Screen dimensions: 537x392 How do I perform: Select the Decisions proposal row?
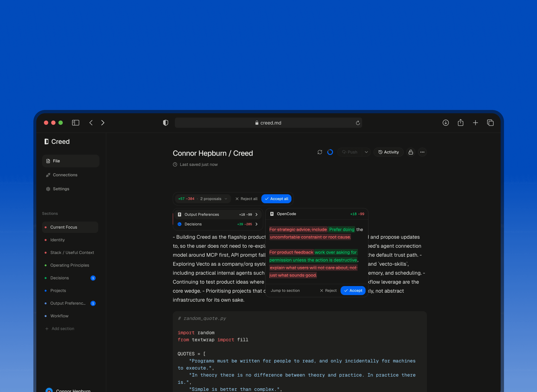[218, 224]
